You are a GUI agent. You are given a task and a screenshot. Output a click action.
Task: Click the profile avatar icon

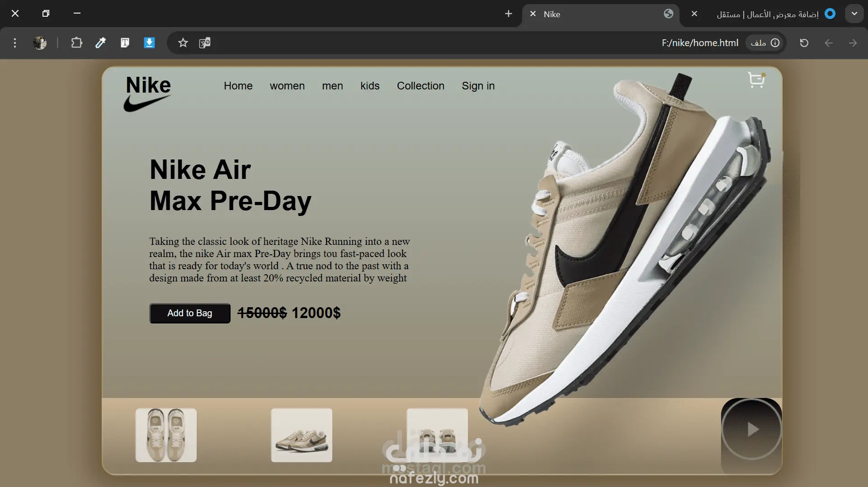click(40, 43)
